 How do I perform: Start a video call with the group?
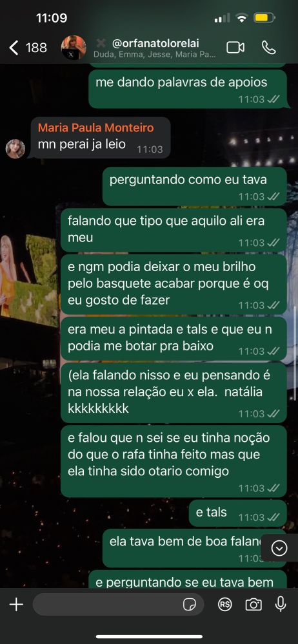(x=235, y=48)
